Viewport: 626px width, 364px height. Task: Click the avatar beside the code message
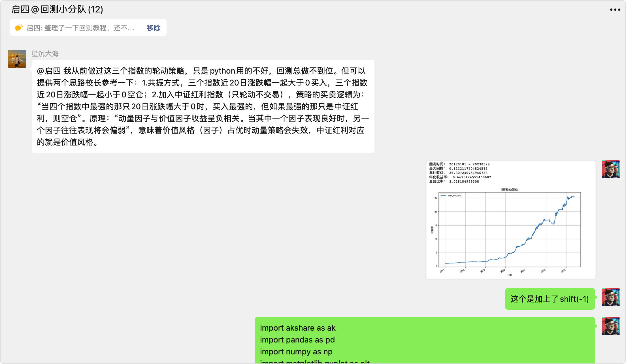[610, 326]
